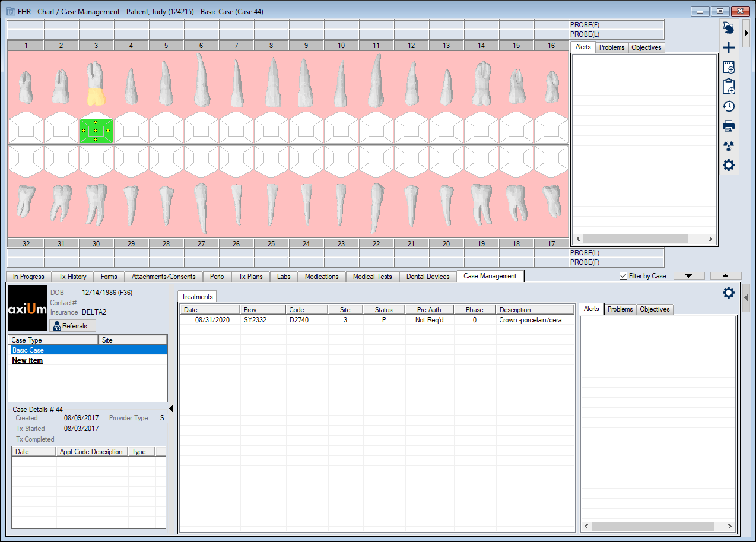Open the radiology radiation symbol icon

point(729,145)
